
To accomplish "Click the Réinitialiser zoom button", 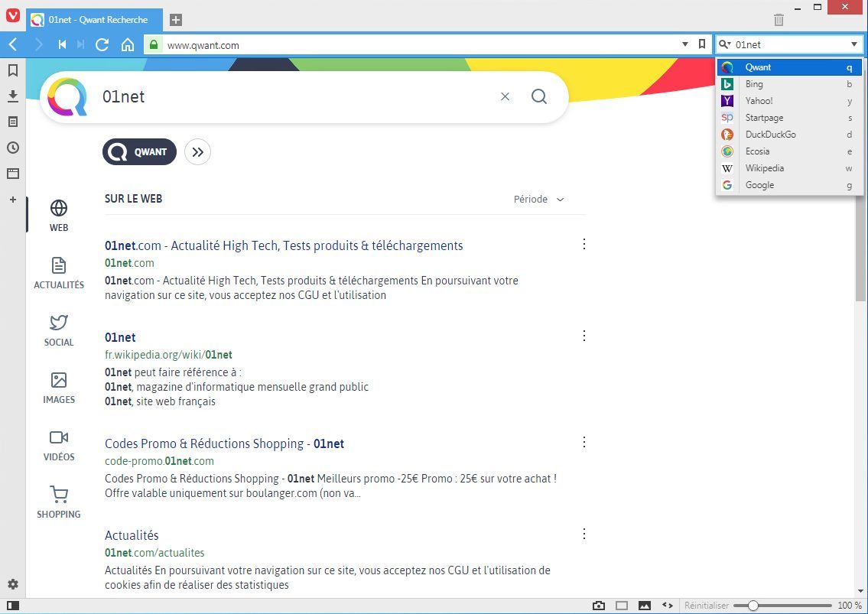I will [x=706, y=606].
